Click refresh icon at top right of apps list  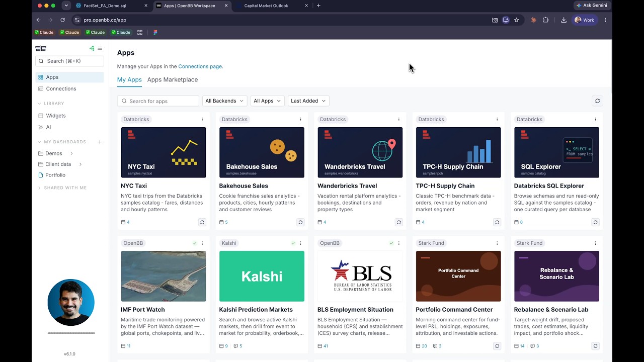point(597,101)
